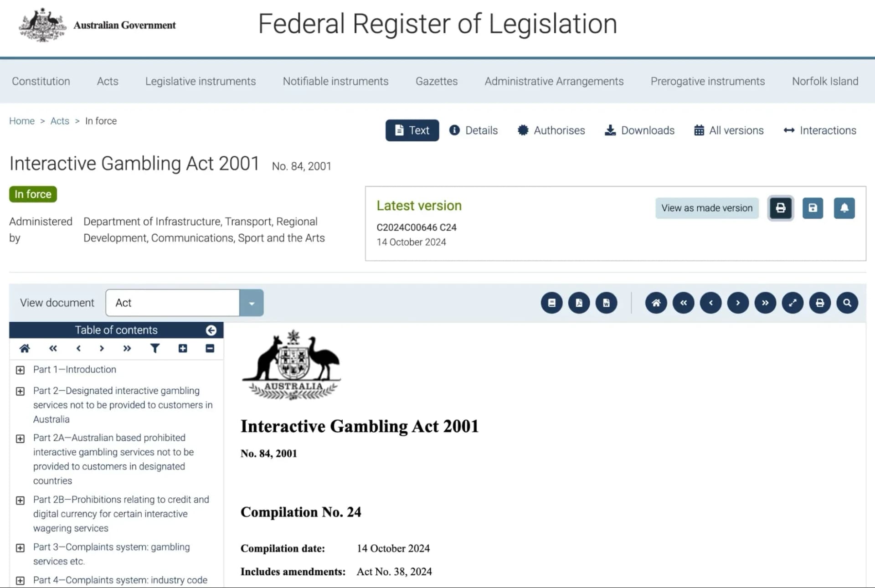Expand Part 4—Complaints system: industry code

pos(20,581)
